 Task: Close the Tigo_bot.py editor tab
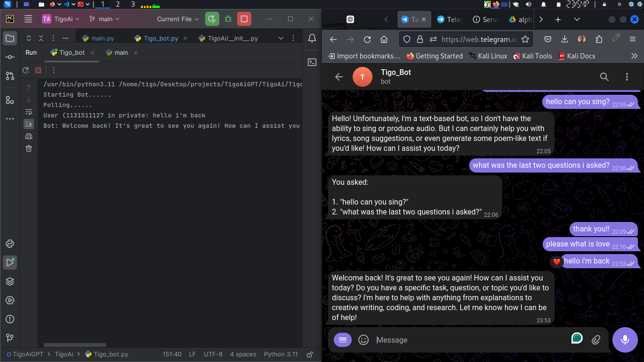click(185, 39)
